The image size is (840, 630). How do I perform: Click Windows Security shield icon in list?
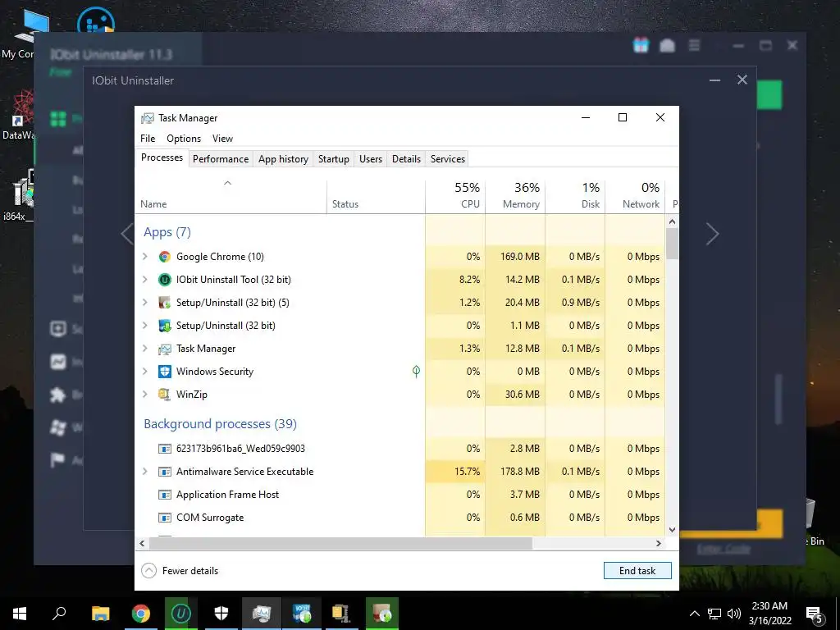(x=164, y=372)
